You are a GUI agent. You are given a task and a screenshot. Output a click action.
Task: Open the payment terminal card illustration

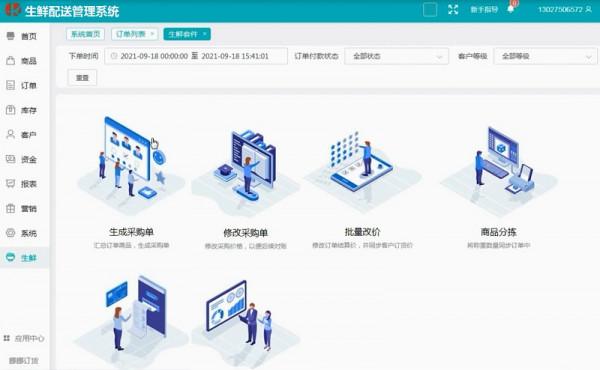click(131, 321)
